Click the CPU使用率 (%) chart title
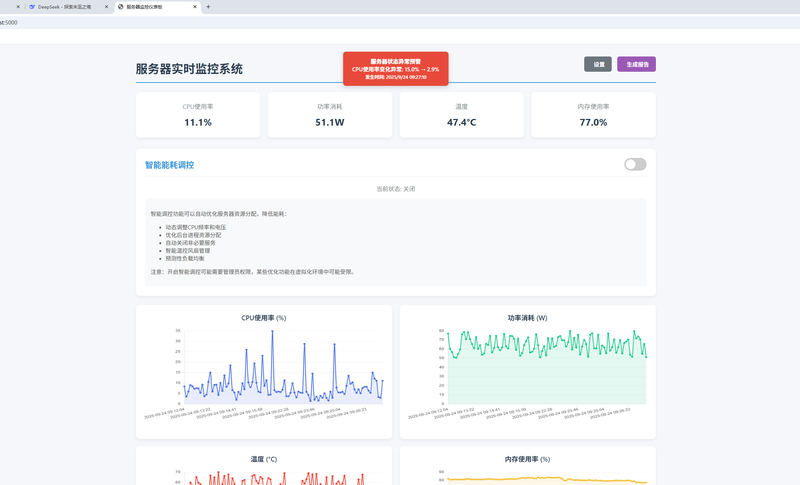800x485 pixels. (x=264, y=318)
